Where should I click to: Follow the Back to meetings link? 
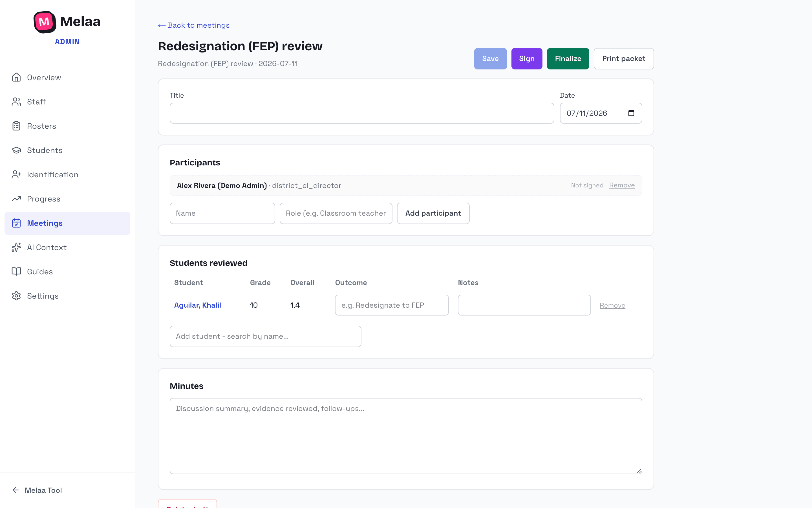click(x=194, y=25)
